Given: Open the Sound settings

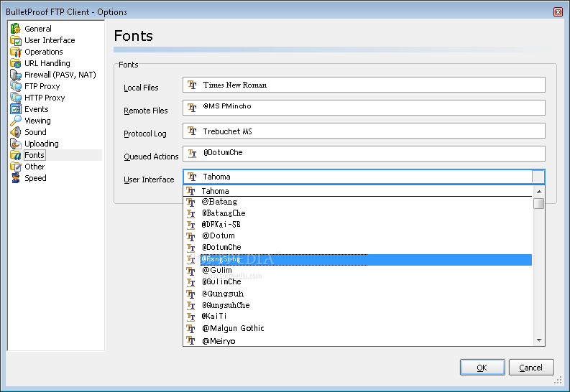Looking at the screenshot, I should [35, 132].
